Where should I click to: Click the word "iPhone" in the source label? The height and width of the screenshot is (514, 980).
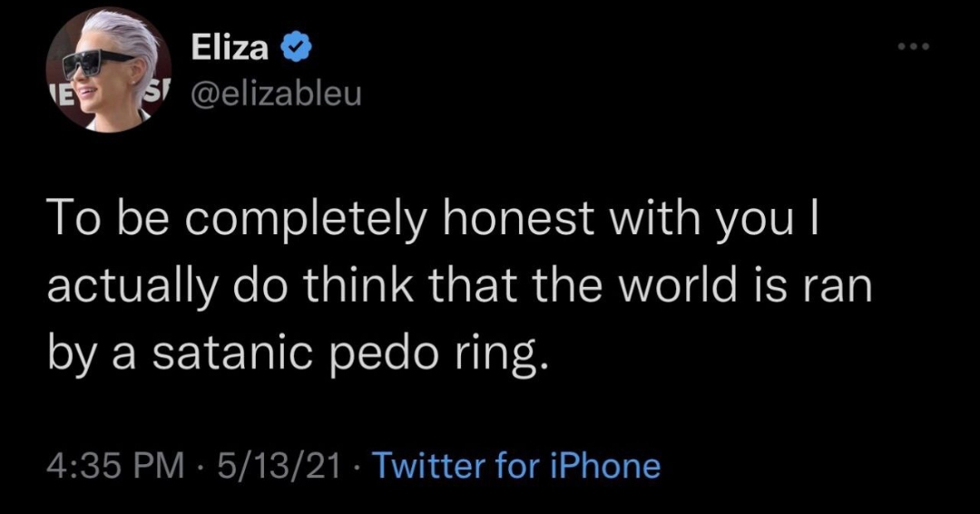(x=604, y=466)
